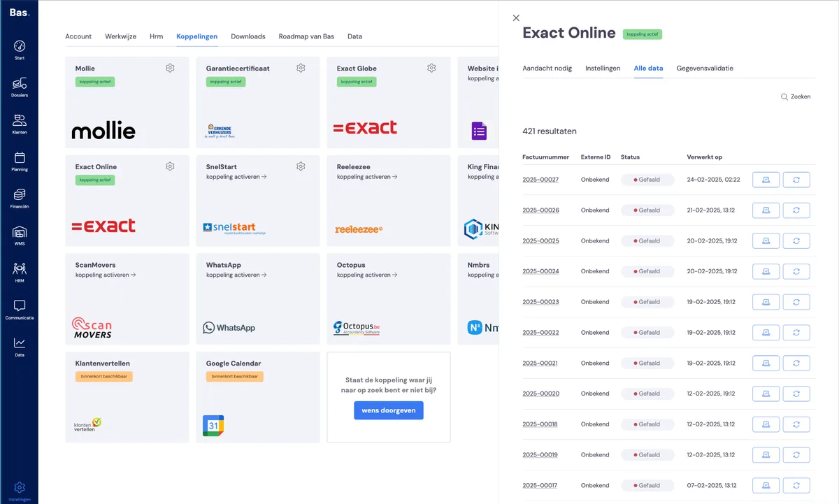The height and width of the screenshot is (504, 839).
Task: Resync invoice 2025-00017
Action: tap(796, 485)
